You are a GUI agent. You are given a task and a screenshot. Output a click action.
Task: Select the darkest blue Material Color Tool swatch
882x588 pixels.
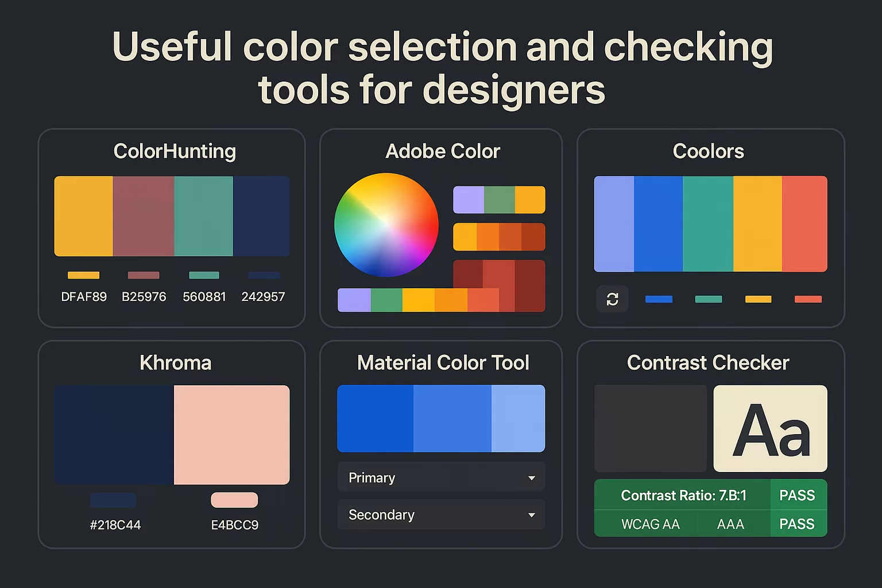[375, 419]
